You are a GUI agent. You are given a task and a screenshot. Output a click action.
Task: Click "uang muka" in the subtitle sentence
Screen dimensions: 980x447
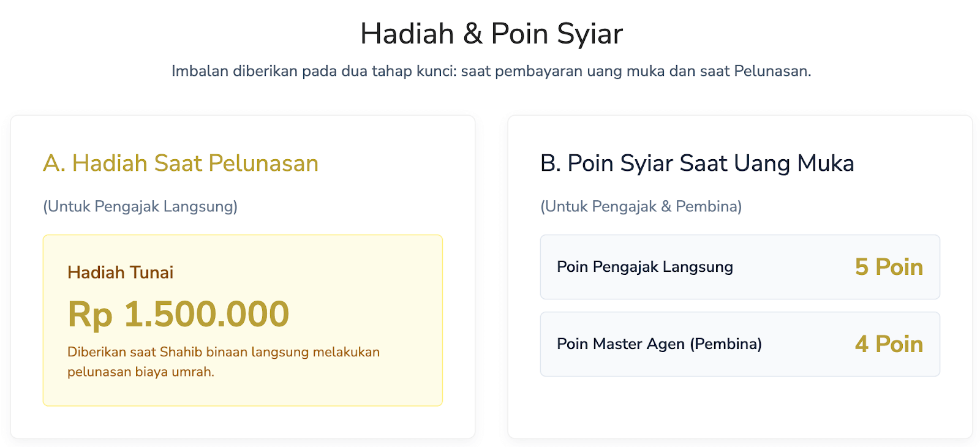[626, 71]
